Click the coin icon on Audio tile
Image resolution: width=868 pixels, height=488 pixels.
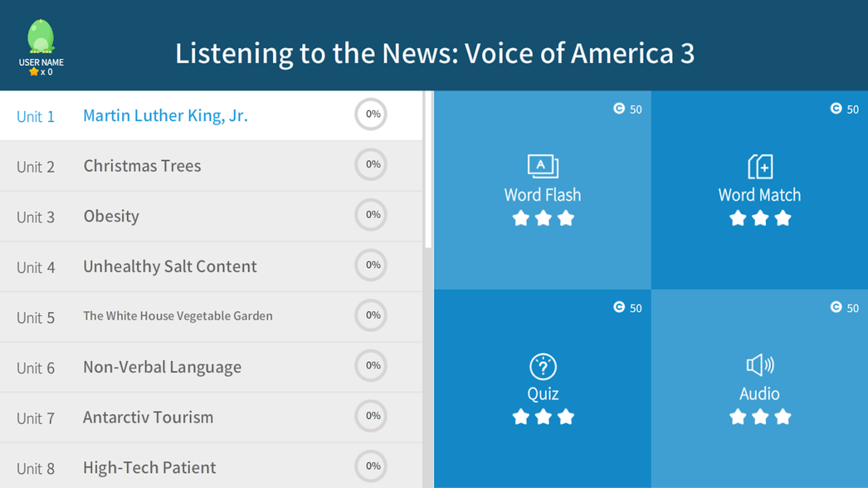tap(836, 307)
